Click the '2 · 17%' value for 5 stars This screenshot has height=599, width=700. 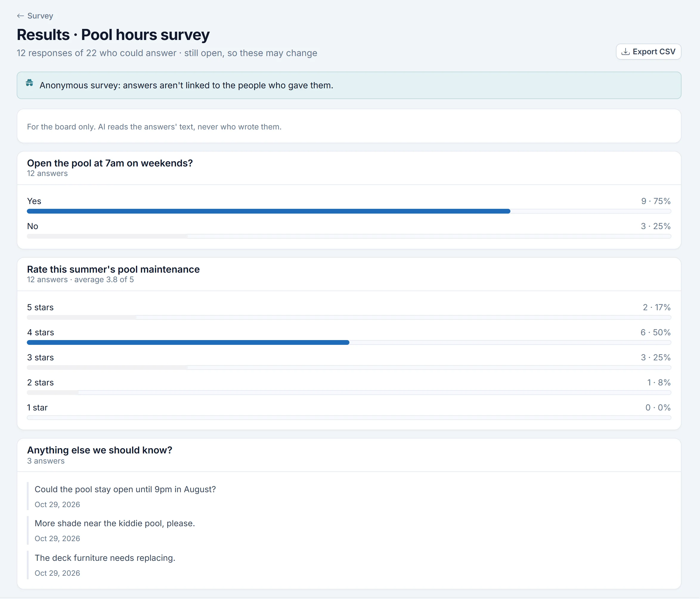(x=656, y=307)
